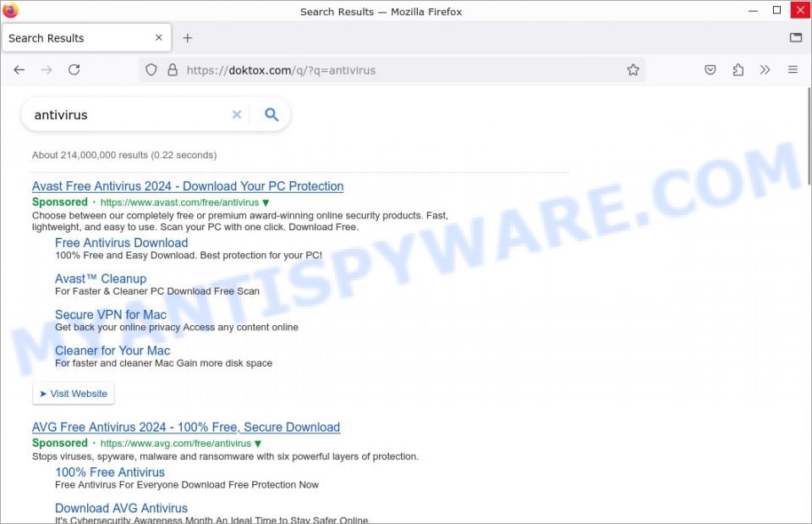Open Cleaner for Your Mac sitelink
Image resolution: width=812 pixels, height=524 pixels.
point(112,350)
